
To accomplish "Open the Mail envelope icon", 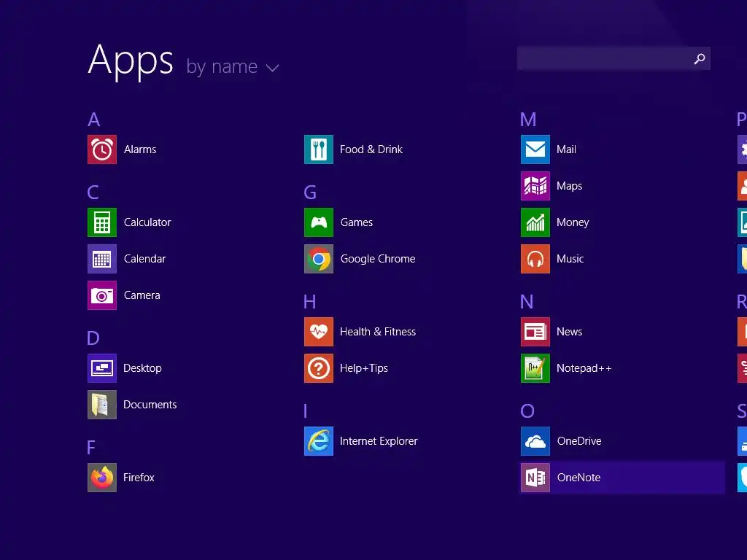I will [x=535, y=149].
